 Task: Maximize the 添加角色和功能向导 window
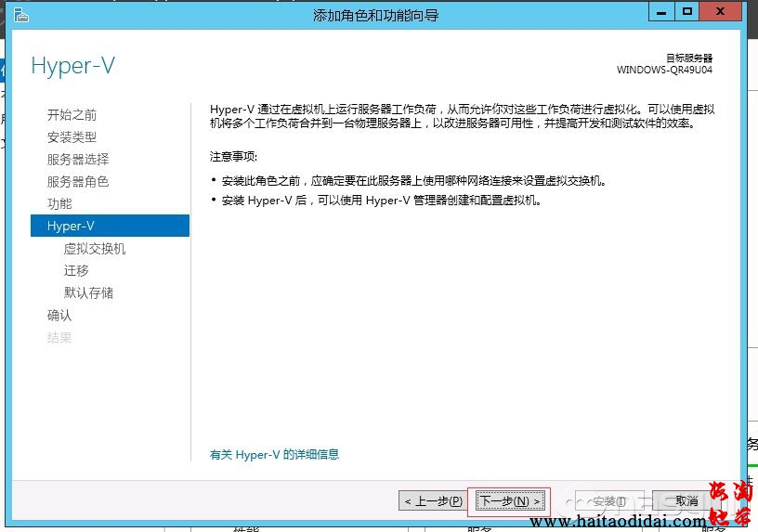coord(687,11)
